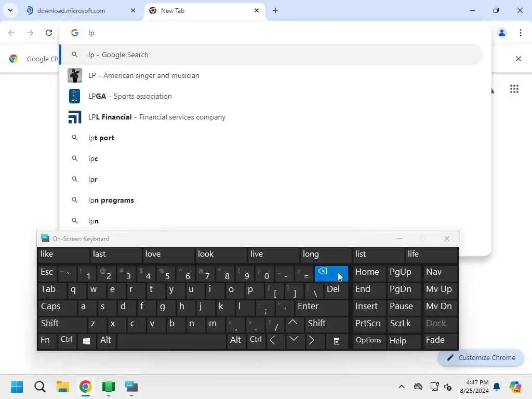
Task: Click Customize Chrome button
Action: 481,357
